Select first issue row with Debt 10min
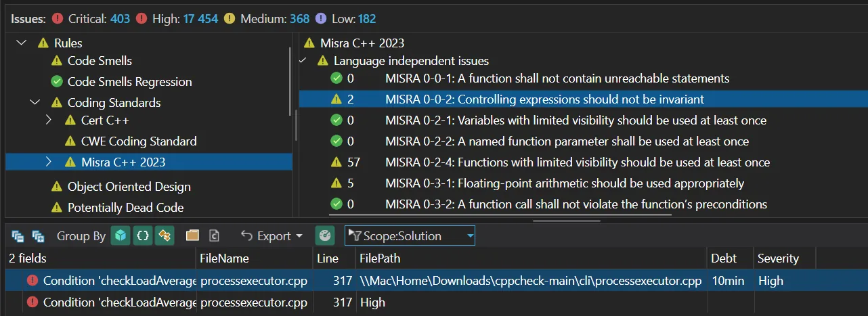 [x=434, y=280]
